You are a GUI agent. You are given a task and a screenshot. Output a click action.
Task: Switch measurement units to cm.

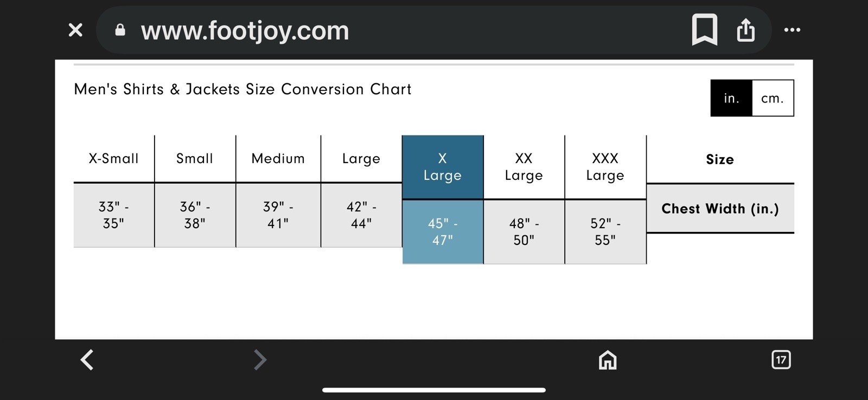tap(773, 98)
